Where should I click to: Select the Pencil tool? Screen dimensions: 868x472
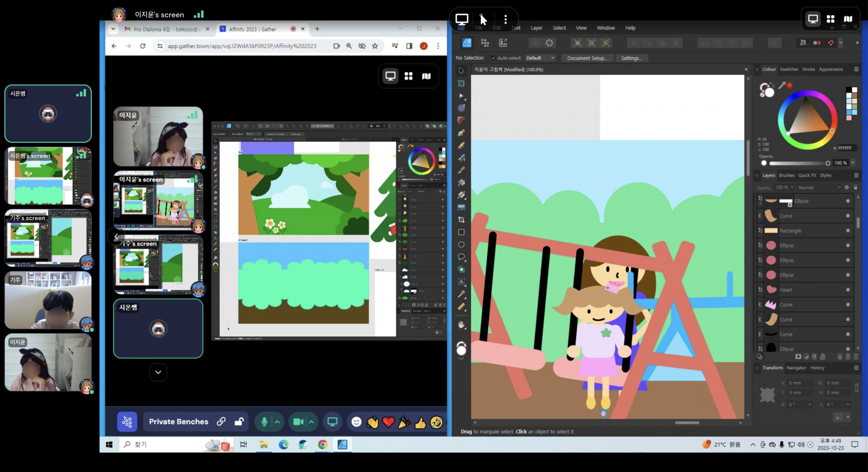coord(461,146)
